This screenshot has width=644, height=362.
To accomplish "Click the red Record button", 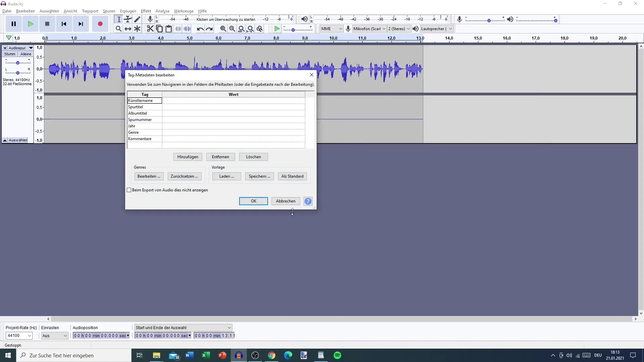I will pyautogui.click(x=100, y=24).
